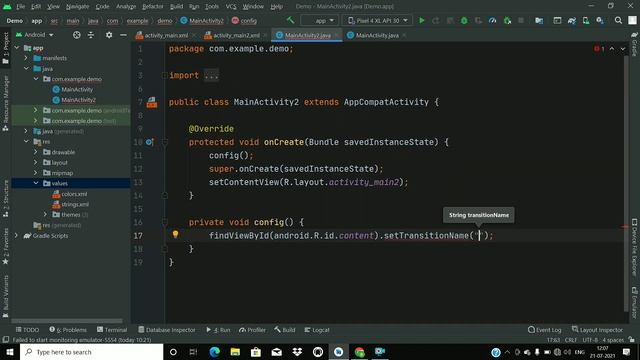Screen dimensions: 640x360
Task: Open the Refactor menu
Action: pyautogui.click(x=153, y=7)
